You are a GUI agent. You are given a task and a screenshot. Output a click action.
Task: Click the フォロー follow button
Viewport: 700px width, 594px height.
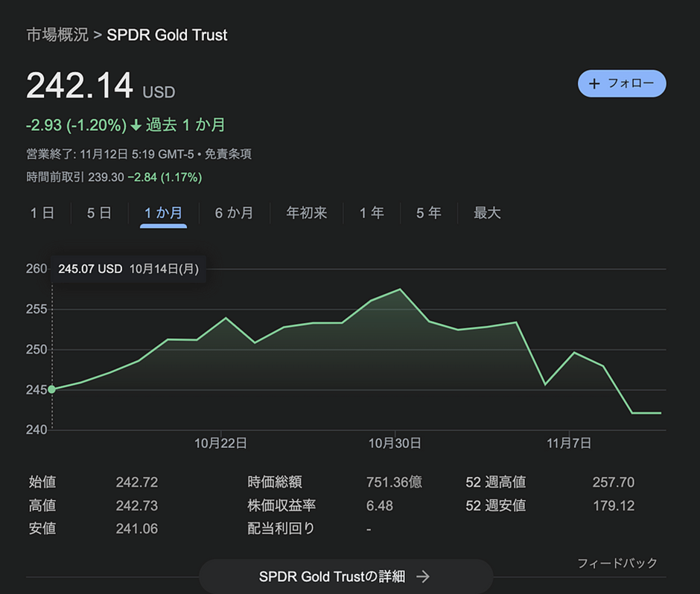621,83
